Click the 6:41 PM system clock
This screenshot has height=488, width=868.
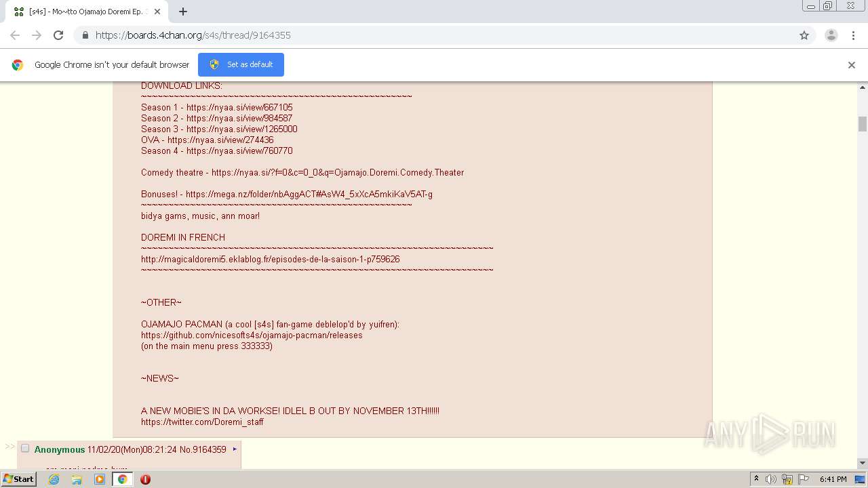coord(833,479)
